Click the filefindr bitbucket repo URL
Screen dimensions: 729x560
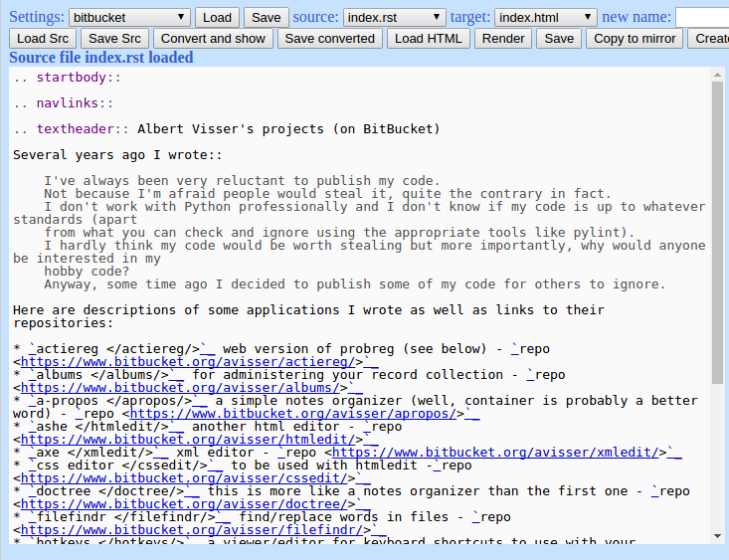coord(192,530)
